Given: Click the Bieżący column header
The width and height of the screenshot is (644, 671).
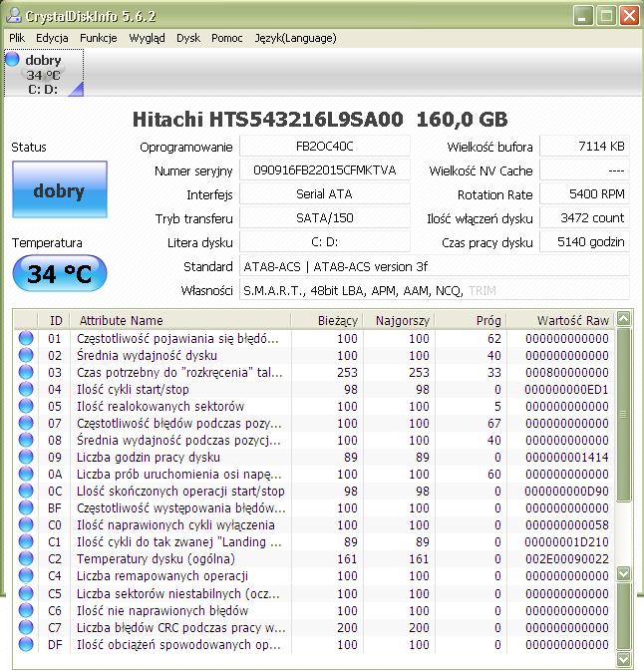Looking at the screenshot, I should (x=327, y=320).
